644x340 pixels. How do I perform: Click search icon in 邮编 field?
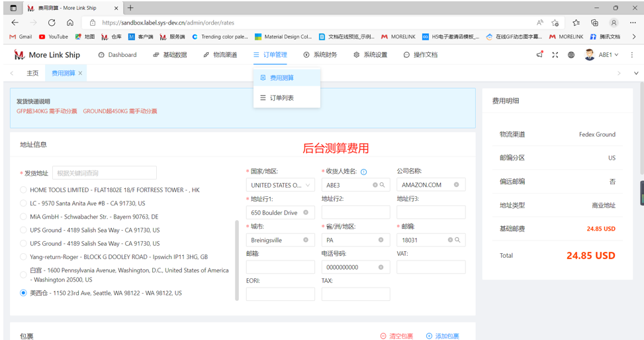(x=457, y=240)
